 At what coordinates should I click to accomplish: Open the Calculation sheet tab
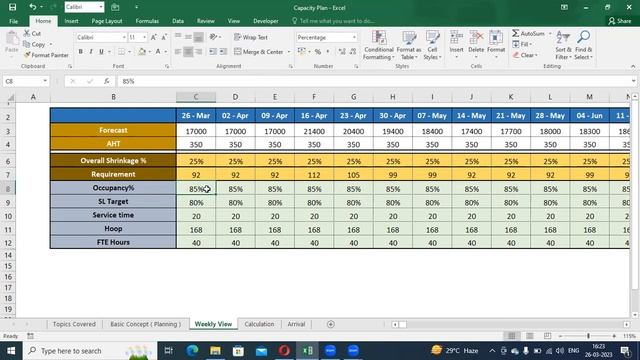[x=259, y=324]
